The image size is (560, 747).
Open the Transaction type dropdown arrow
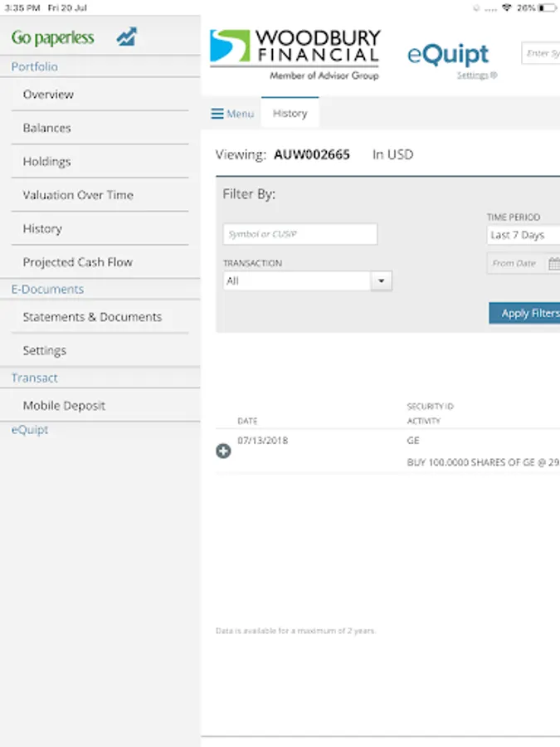pos(382,281)
